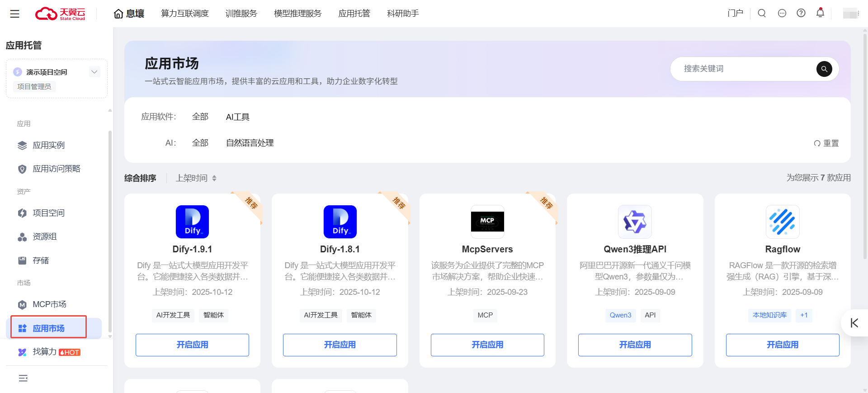Viewport: 868px width, 393px height.
Task: Expand the 演示项目空间 project dropdown
Action: [94, 72]
